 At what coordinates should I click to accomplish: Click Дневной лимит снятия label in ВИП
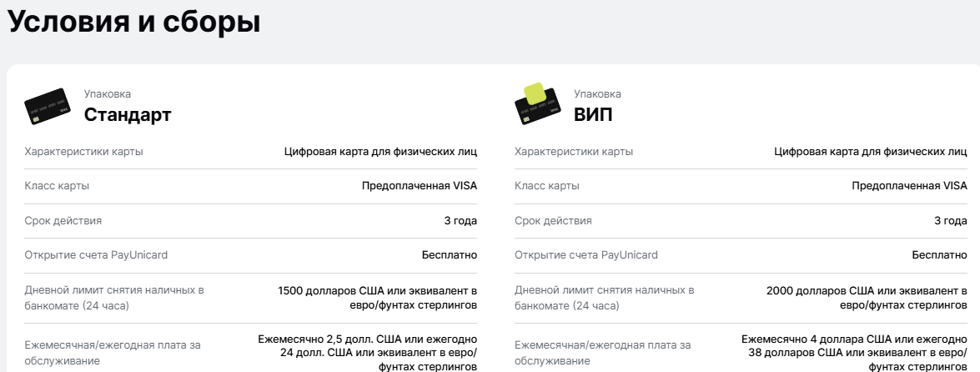[605, 299]
